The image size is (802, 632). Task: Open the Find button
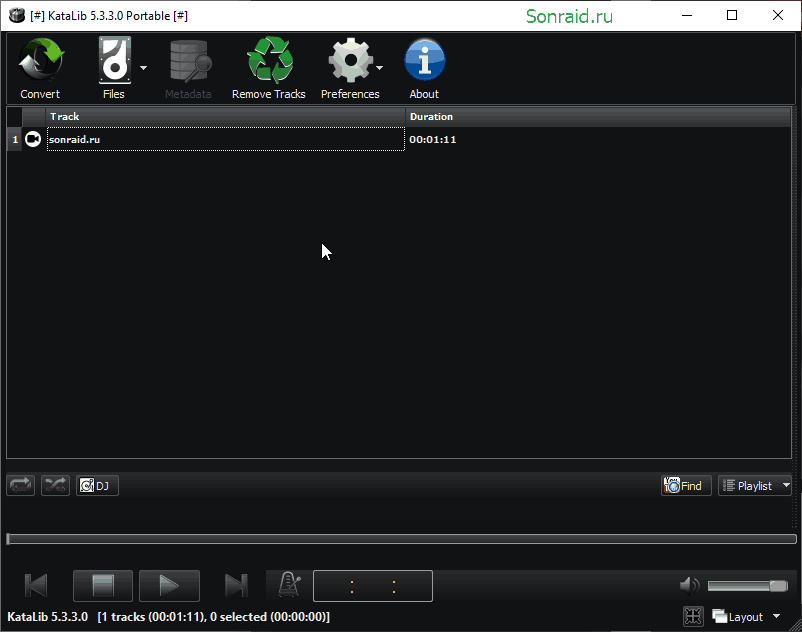point(686,485)
